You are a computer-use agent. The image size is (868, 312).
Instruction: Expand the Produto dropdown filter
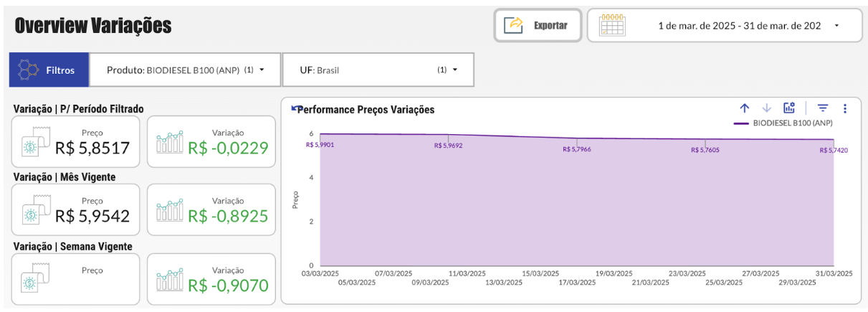pos(262,70)
